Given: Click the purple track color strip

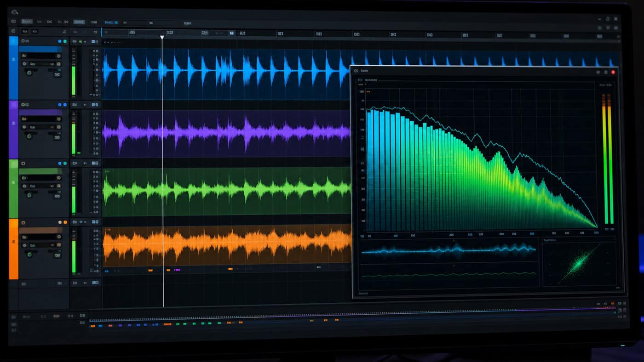Looking at the screenshot, I should [x=13, y=130].
